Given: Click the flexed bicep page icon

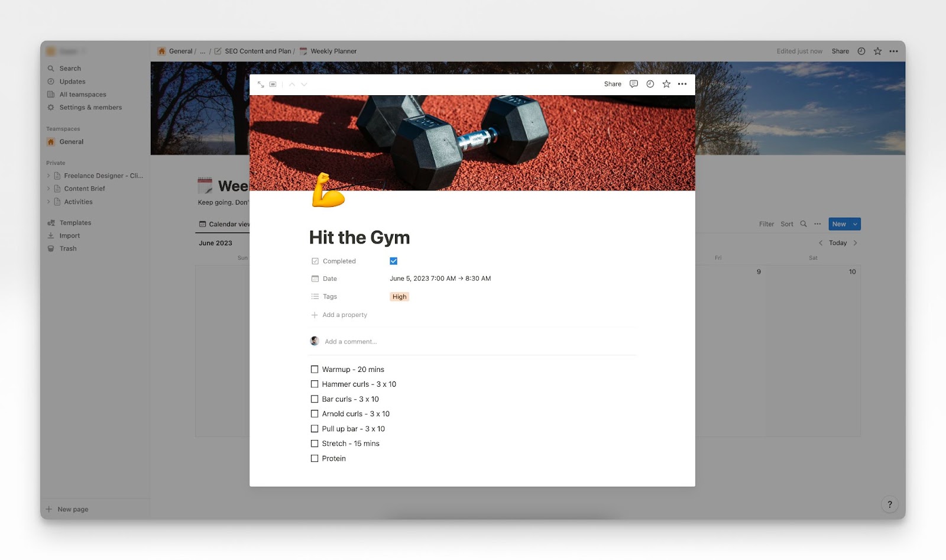Looking at the screenshot, I should click(328, 190).
